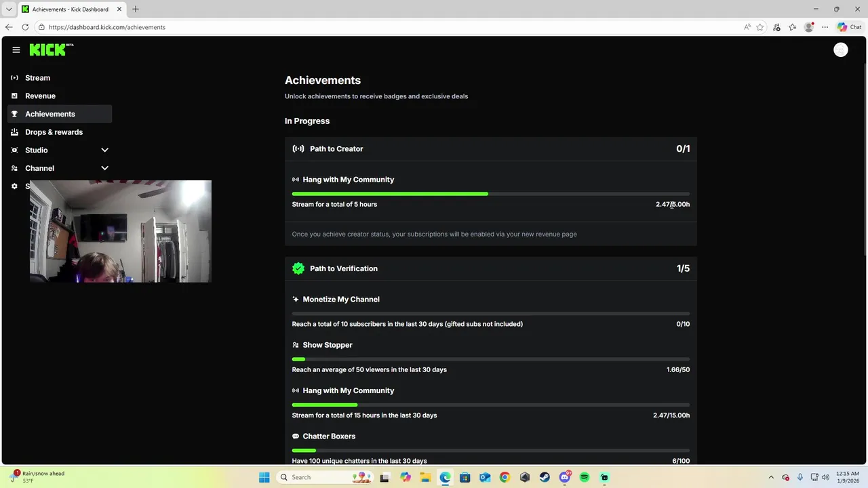Open the Favorites list
Image resolution: width=868 pixels, height=488 pixels.
(x=793, y=27)
